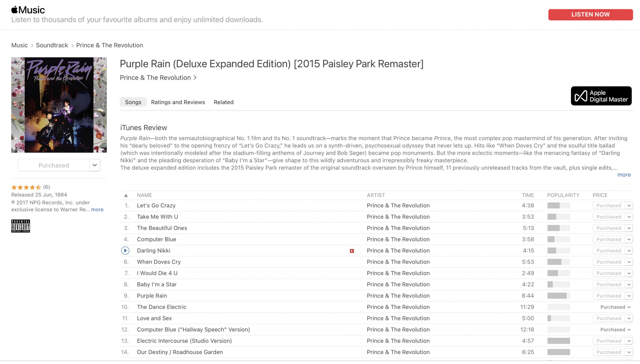Expand dropdown for Baby I'm a Star purchase
The height and width of the screenshot is (364, 640).
coord(629,284)
